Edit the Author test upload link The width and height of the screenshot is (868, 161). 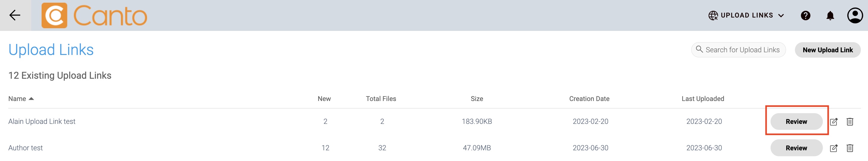(x=834, y=148)
